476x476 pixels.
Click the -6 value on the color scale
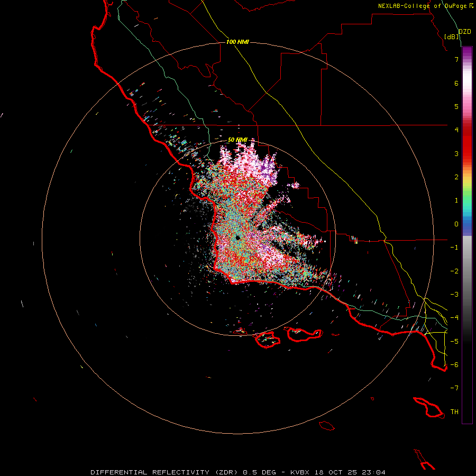(454, 365)
